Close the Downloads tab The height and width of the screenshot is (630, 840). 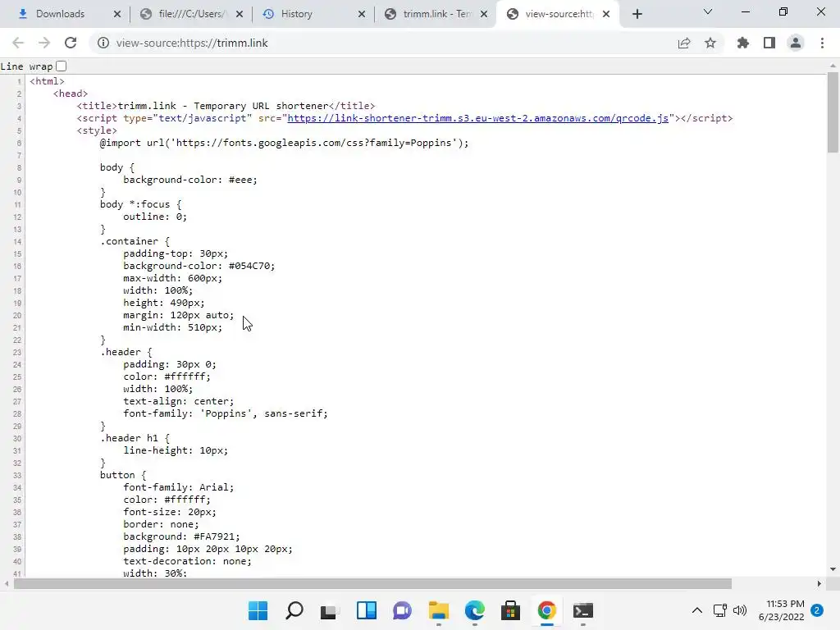117,14
